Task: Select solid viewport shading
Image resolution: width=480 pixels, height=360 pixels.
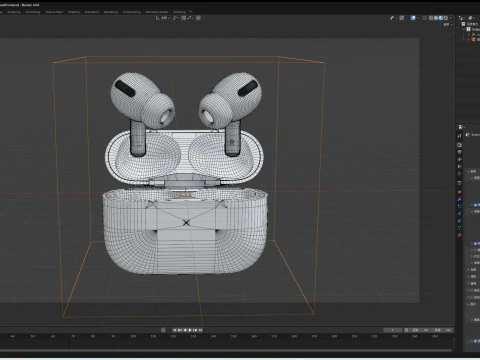Action: point(436,18)
